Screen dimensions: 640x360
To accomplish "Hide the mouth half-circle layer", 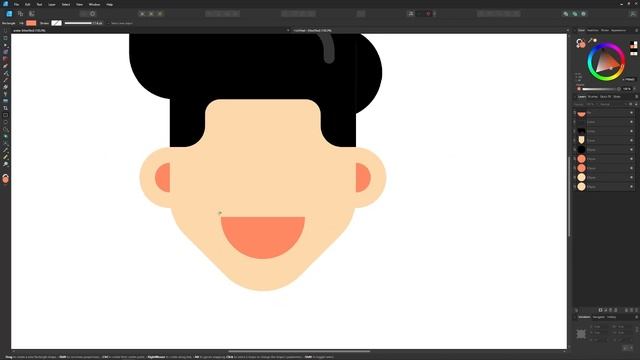I will pyautogui.click(x=631, y=113).
